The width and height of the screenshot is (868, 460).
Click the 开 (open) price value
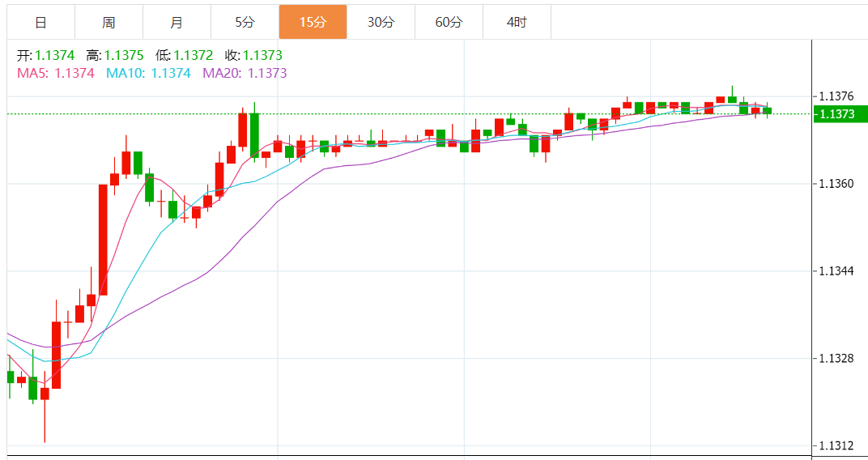(55, 55)
